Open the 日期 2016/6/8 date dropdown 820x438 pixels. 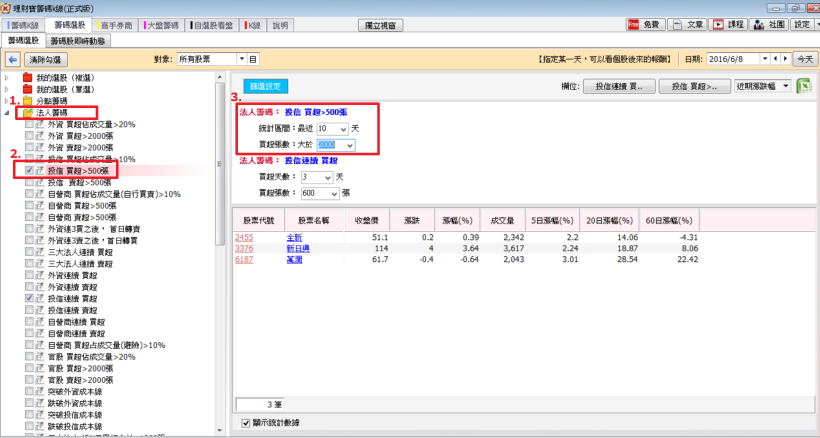click(765, 59)
